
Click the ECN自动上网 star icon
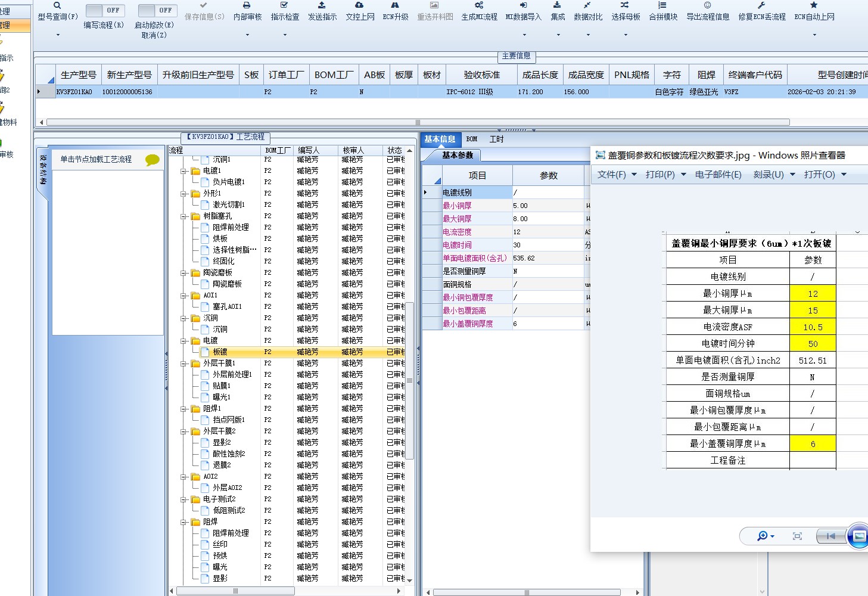(x=814, y=5)
